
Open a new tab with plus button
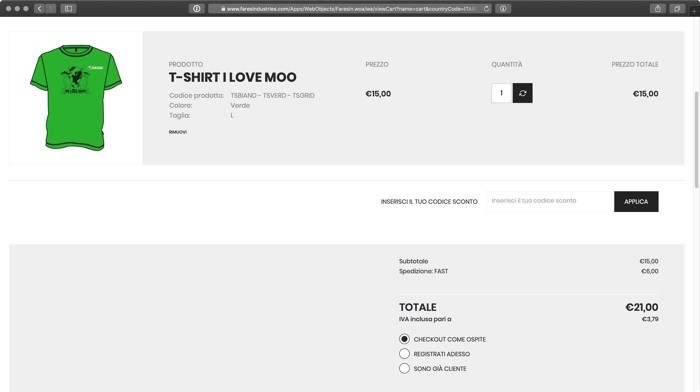pyautogui.click(x=694, y=11)
